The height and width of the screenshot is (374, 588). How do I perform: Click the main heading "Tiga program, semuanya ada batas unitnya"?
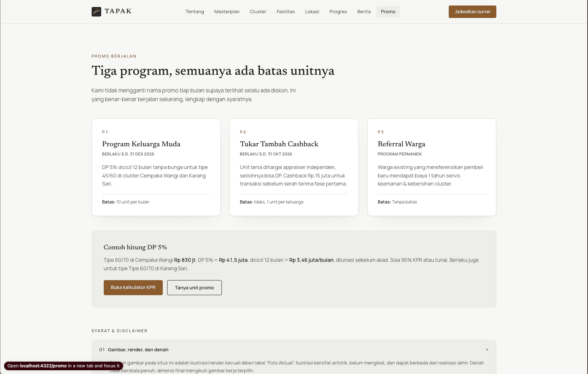coord(213,71)
